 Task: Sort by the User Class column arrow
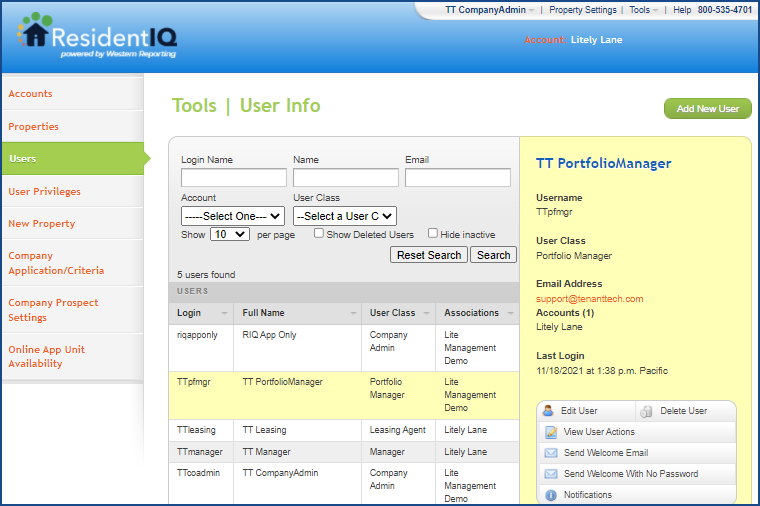426,314
